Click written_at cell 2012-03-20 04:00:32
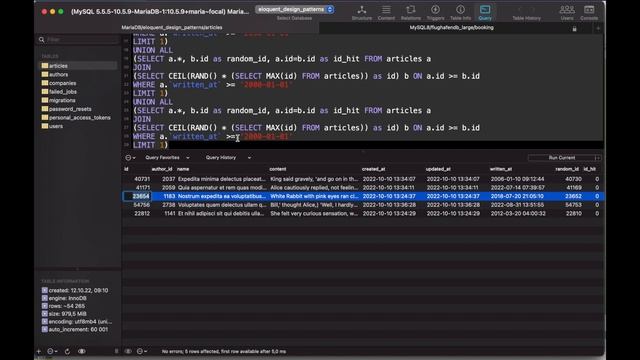This screenshot has height=360, width=640. pos(518,213)
